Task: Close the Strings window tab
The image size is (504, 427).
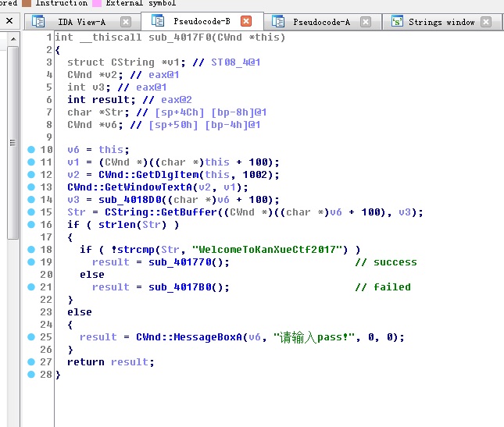Action: (486, 22)
